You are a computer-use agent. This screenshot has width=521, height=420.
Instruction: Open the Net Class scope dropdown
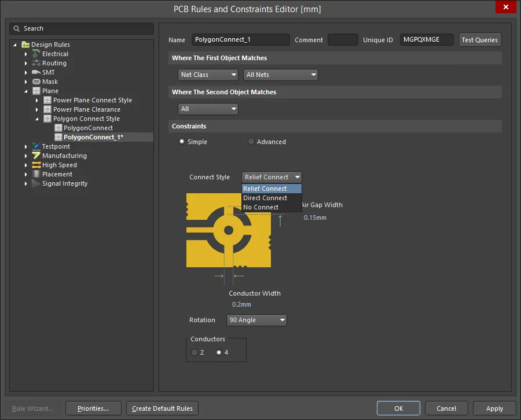(208, 75)
